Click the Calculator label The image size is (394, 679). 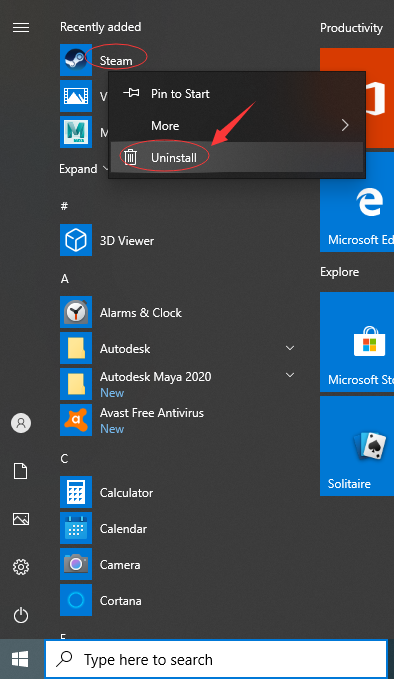[x=126, y=493]
